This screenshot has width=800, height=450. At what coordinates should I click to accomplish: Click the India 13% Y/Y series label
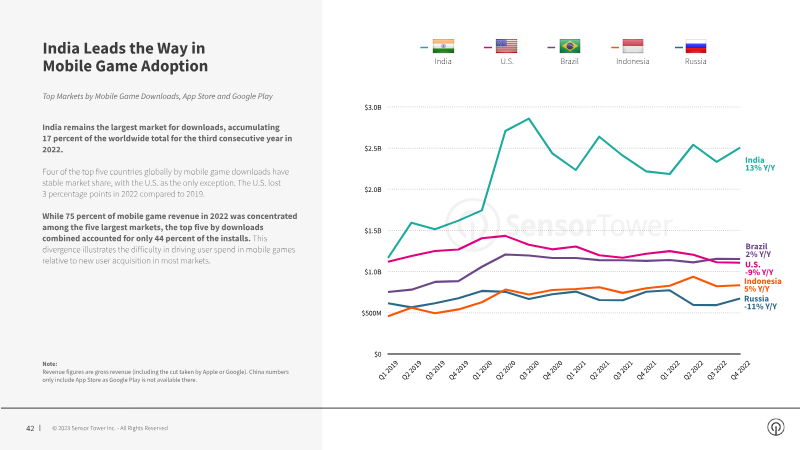point(760,164)
